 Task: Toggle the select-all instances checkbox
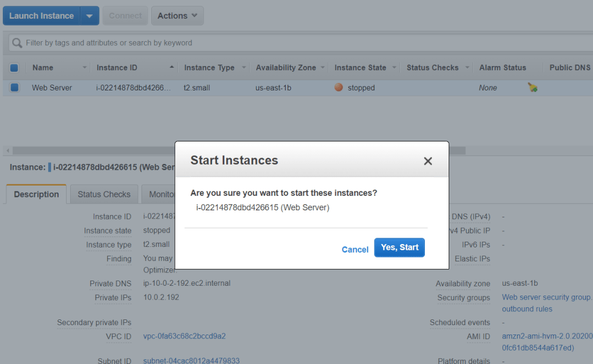tap(14, 68)
